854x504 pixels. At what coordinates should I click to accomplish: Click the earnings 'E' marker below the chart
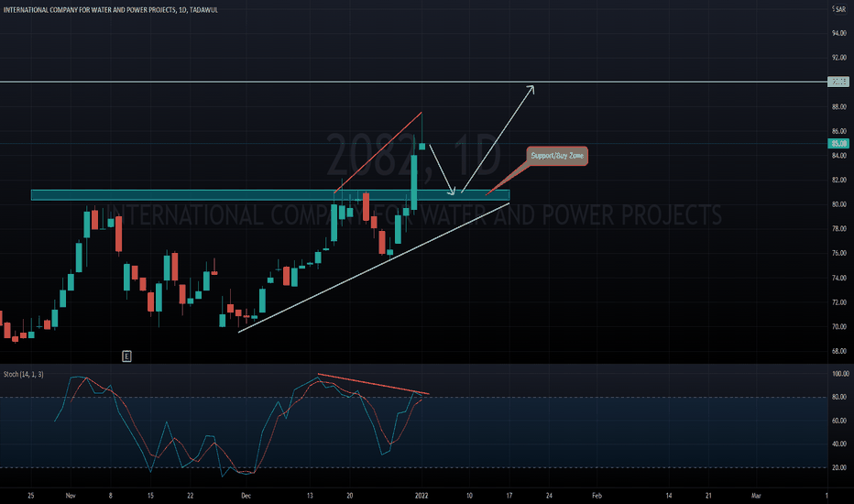126,356
